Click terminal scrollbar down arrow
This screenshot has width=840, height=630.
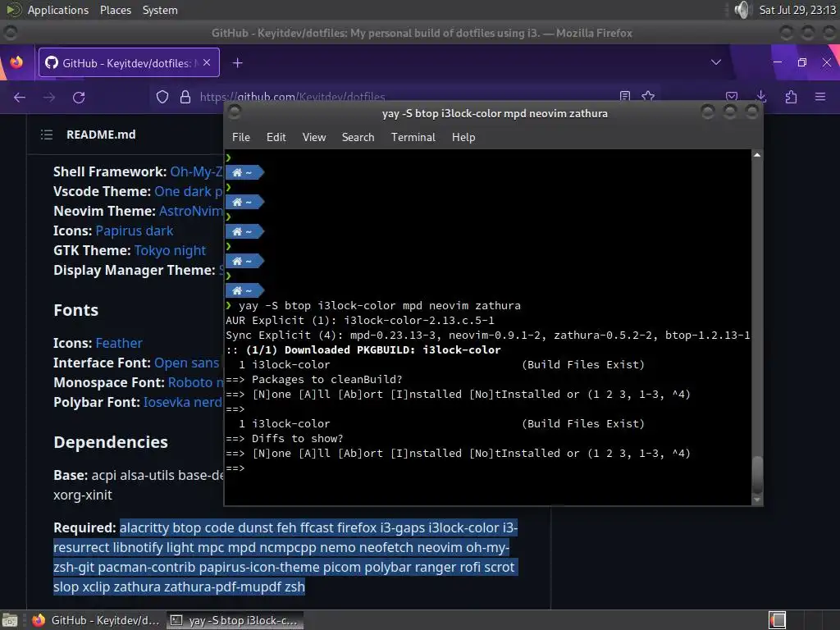click(757, 500)
